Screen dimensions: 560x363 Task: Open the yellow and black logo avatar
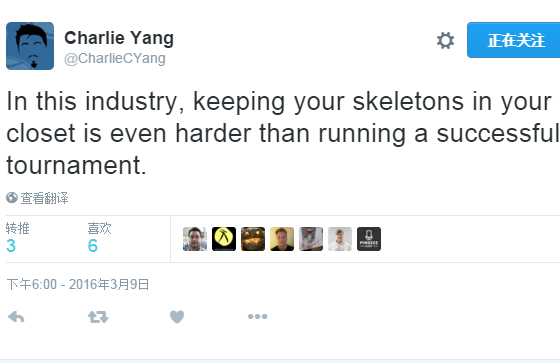point(224,239)
